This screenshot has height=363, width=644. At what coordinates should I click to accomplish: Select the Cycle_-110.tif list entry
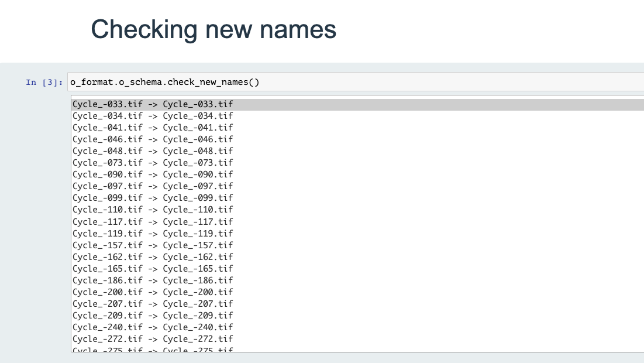point(153,210)
